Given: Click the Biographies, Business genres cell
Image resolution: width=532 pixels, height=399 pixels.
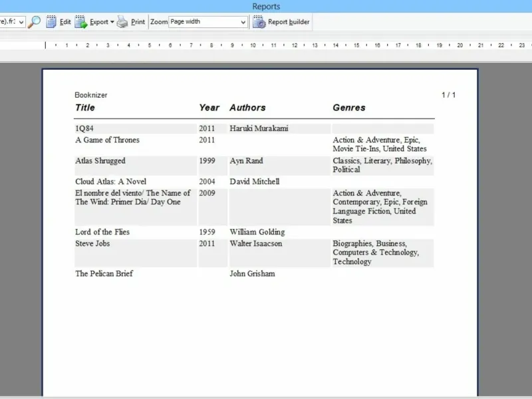Looking at the screenshot, I should (x=382, y=253).
